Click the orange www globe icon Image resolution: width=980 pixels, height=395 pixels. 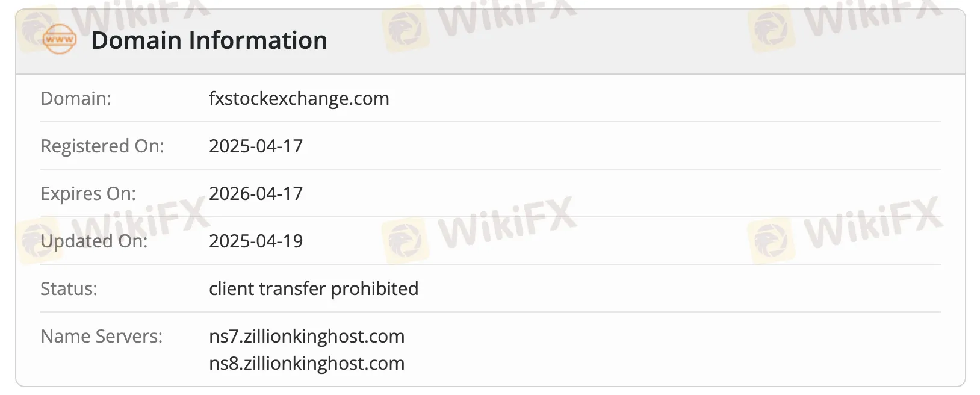(x=60, y=40)
